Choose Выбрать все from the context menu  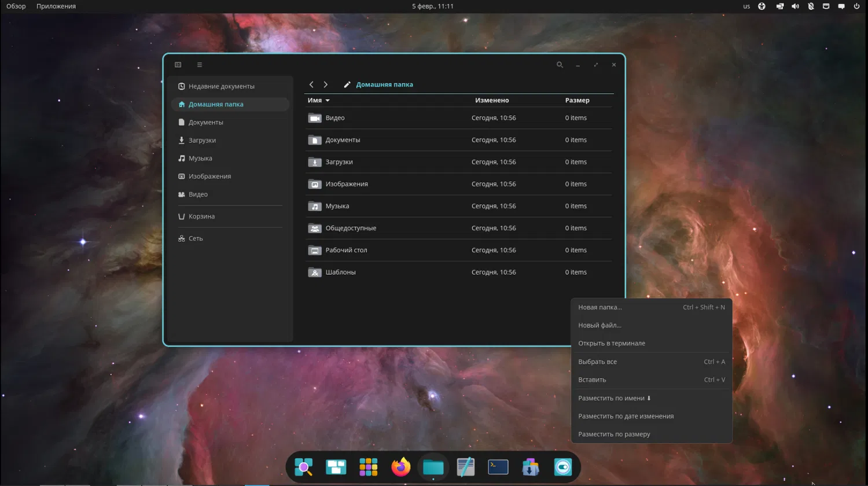coord(652,362)
